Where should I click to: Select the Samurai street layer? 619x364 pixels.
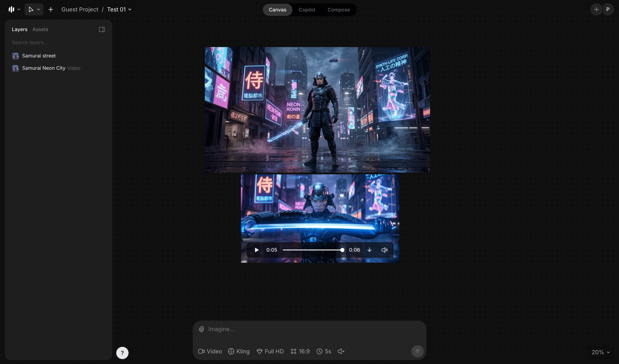(58, 56)
